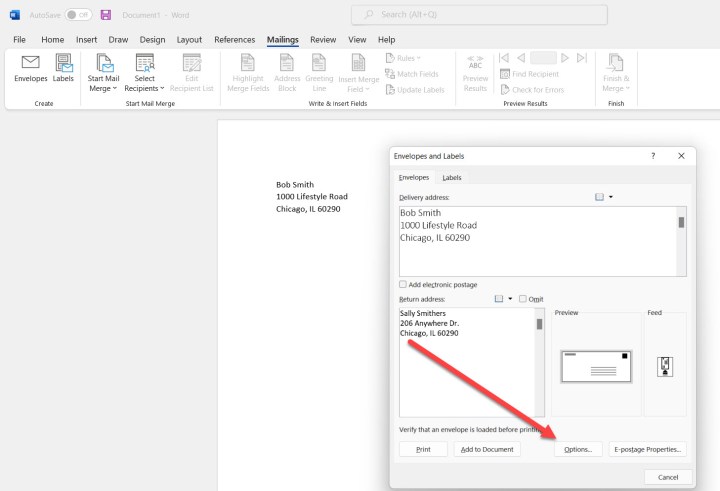
Task: Click the envelope Preview thumbnail
Action: 596,367
